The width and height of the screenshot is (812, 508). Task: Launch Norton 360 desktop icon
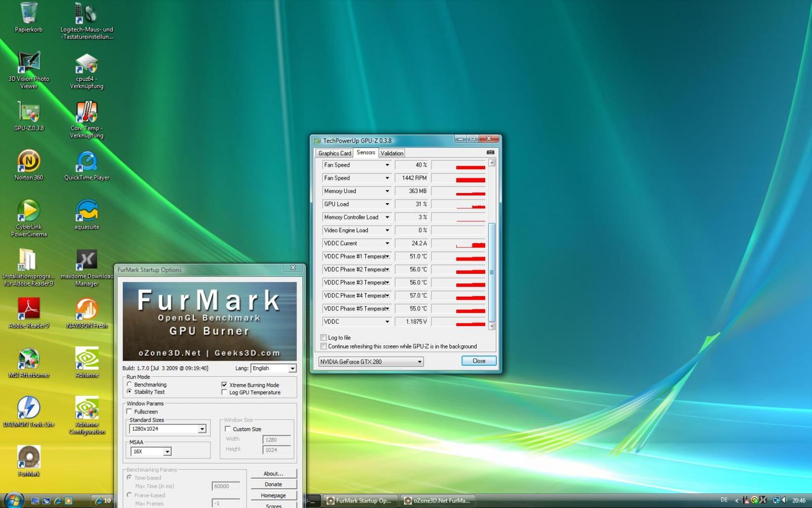point(28,161)
